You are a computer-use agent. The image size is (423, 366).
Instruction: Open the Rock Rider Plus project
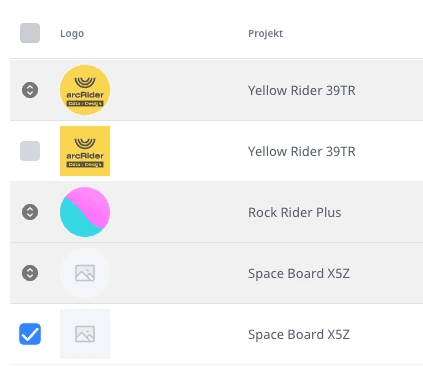(x=295, y=212)
